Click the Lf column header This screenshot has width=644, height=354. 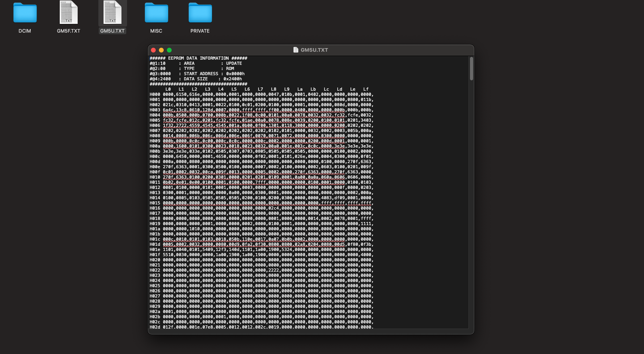point(366,89)
